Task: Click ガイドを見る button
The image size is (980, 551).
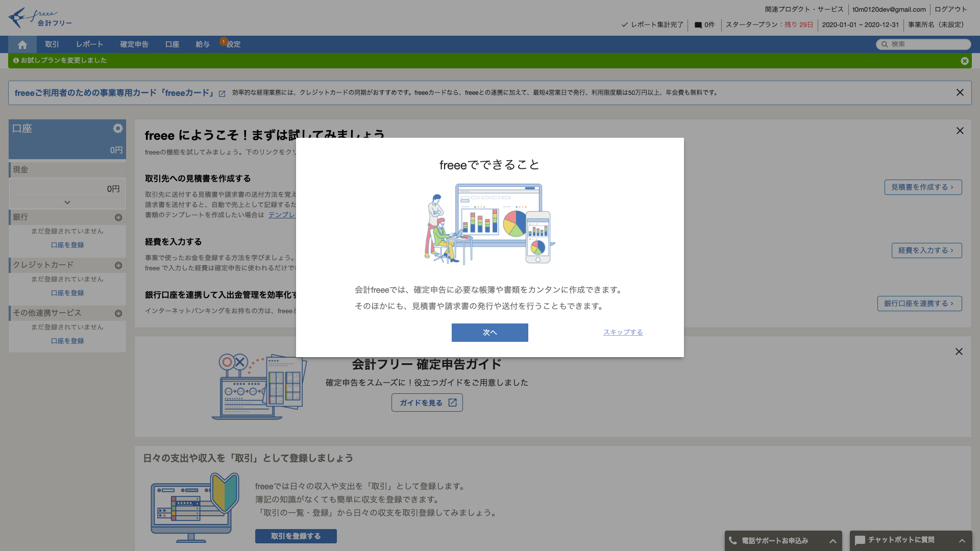Action: [427, 403]
